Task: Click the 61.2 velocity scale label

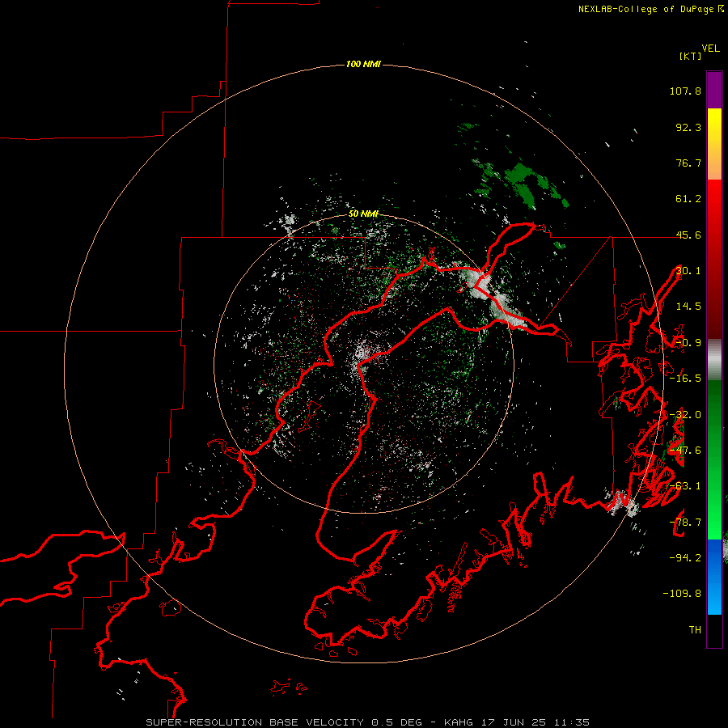Action: [x=688, y=199]
